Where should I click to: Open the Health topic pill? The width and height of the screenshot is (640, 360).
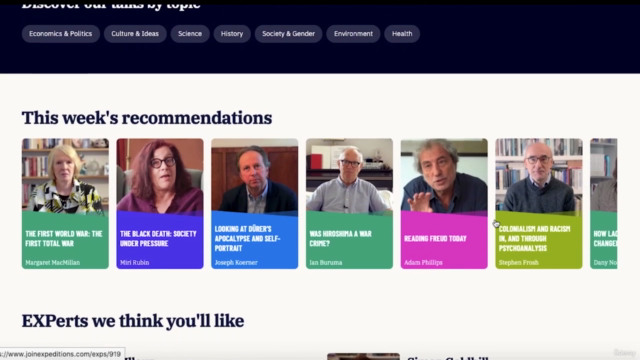point(402,33)
